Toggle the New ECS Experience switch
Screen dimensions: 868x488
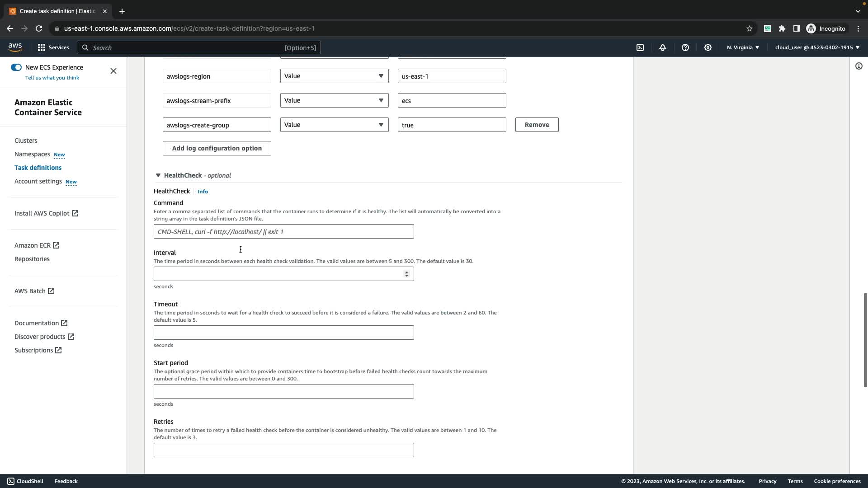16,67
